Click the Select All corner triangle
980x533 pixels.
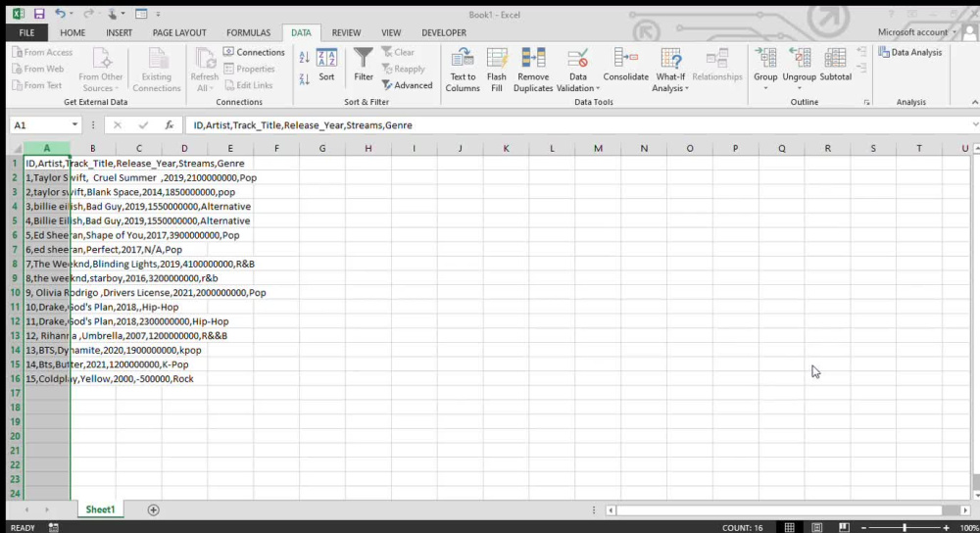(17, 148)
